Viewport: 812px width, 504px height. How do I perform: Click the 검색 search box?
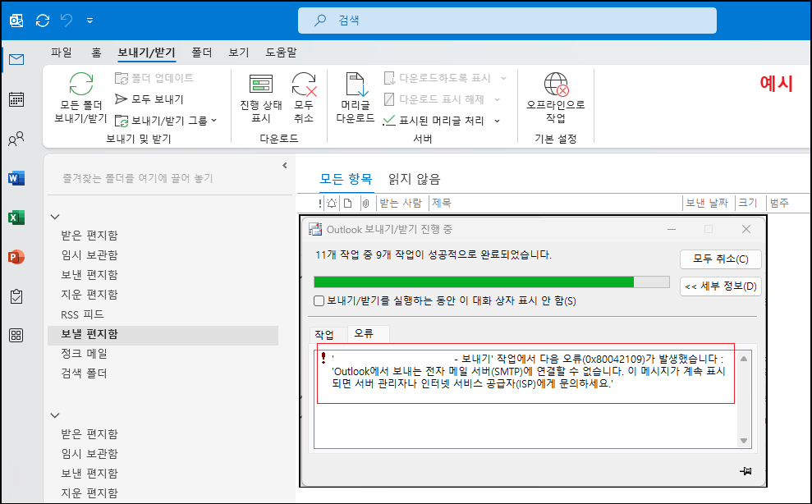[x=507, y=21]
